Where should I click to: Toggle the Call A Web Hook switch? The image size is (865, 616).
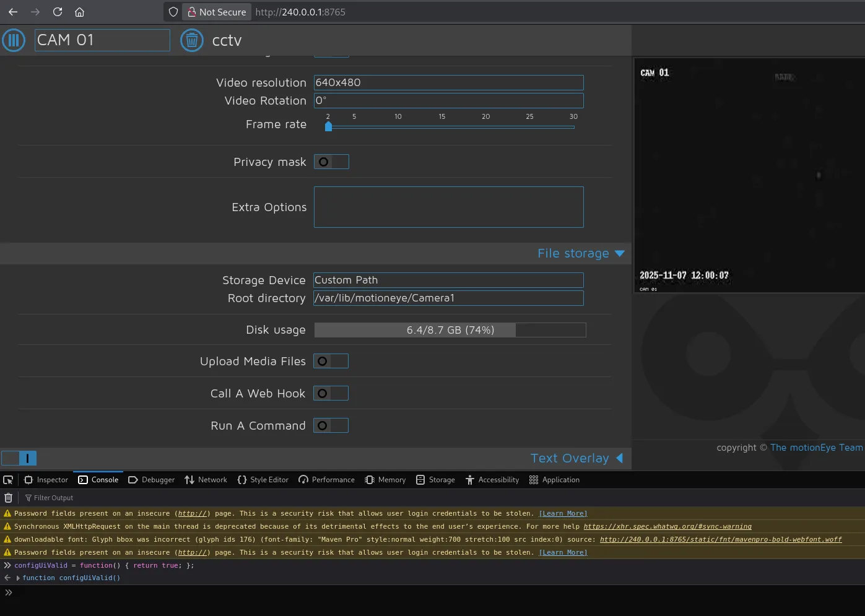coord(331,393)
